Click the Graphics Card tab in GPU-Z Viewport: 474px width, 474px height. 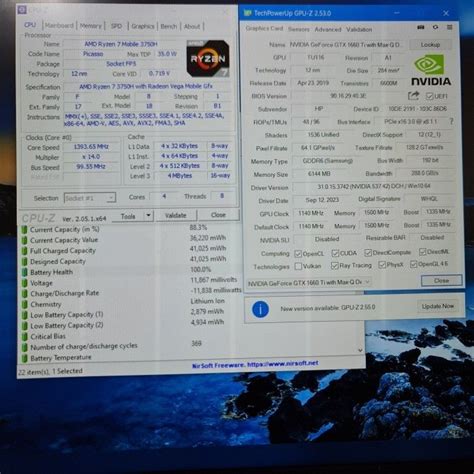click(264, 29)
